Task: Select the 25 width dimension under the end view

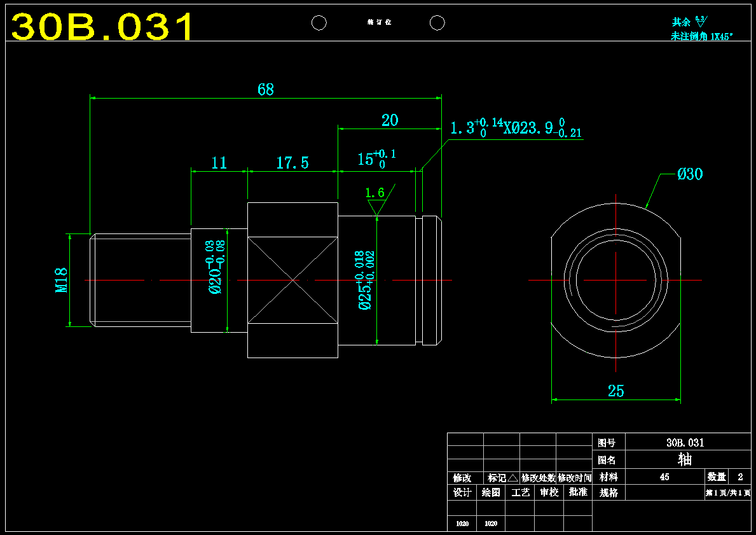Action: (x=615, y=391)
